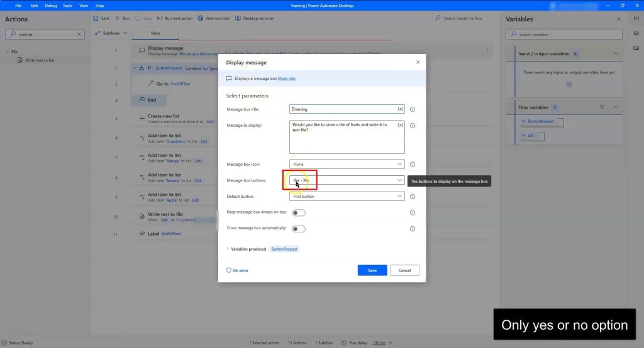Open the More info link
The image size is (644, 348).
287,79
